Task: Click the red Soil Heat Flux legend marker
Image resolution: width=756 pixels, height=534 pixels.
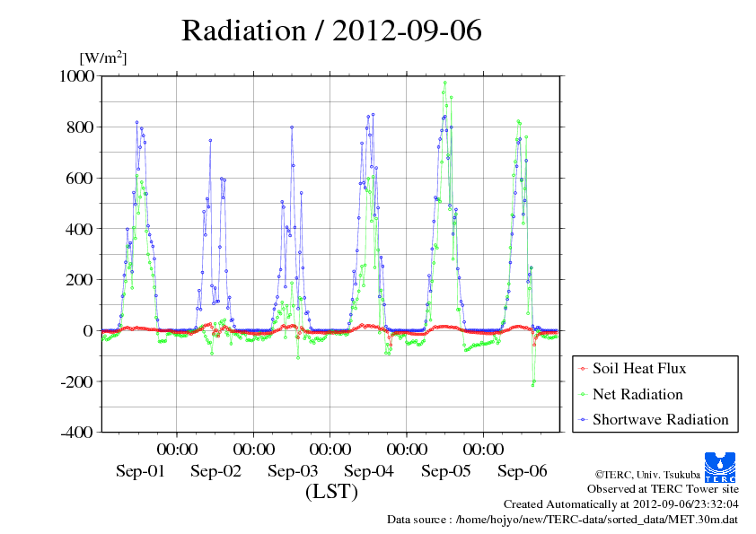Action: [583, 369]
